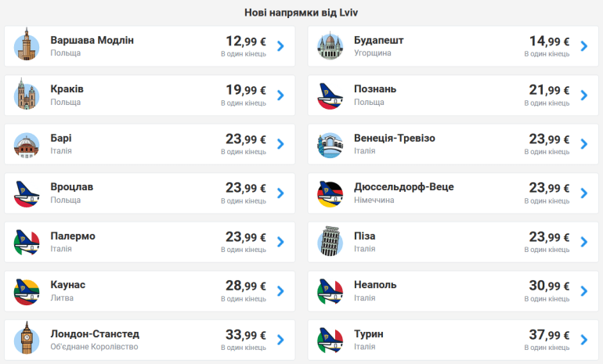
Task: Click the Kaunas plane tail icon
Action: pos(27,290)
